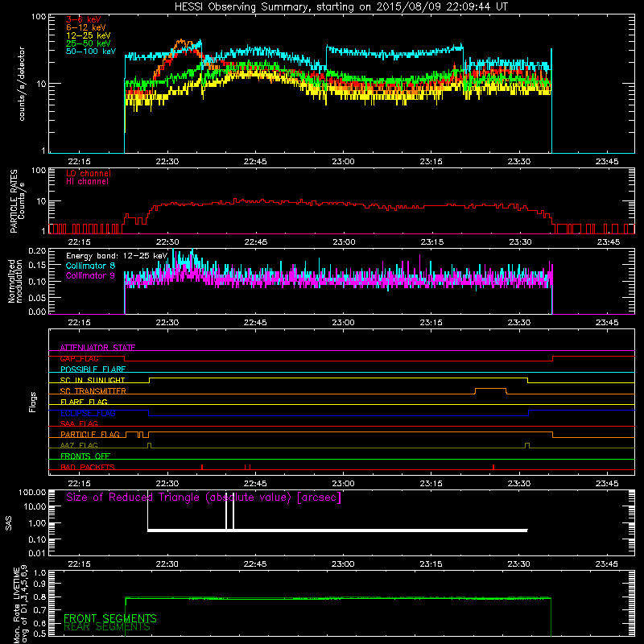Viewport: 644px width, 644px height.
Task: Select the SC_IN_SUNLIGHT flag label
Action: pos(93,380)
